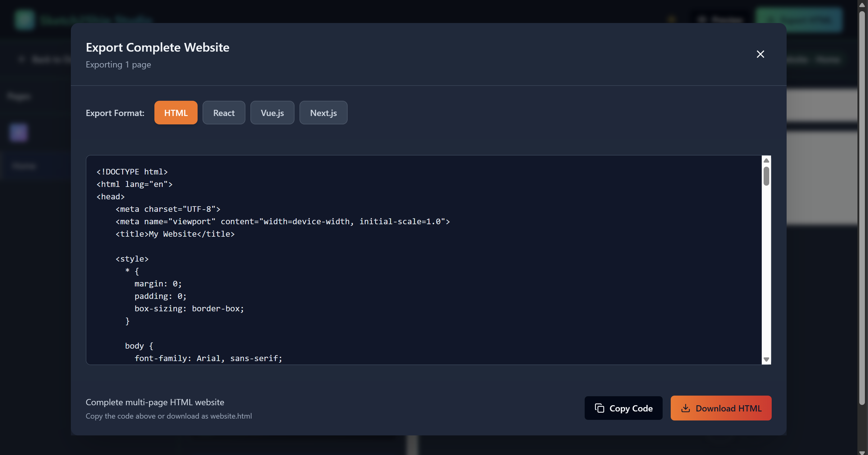Click the page scrollbar up arrow

[x=862, y=4]
